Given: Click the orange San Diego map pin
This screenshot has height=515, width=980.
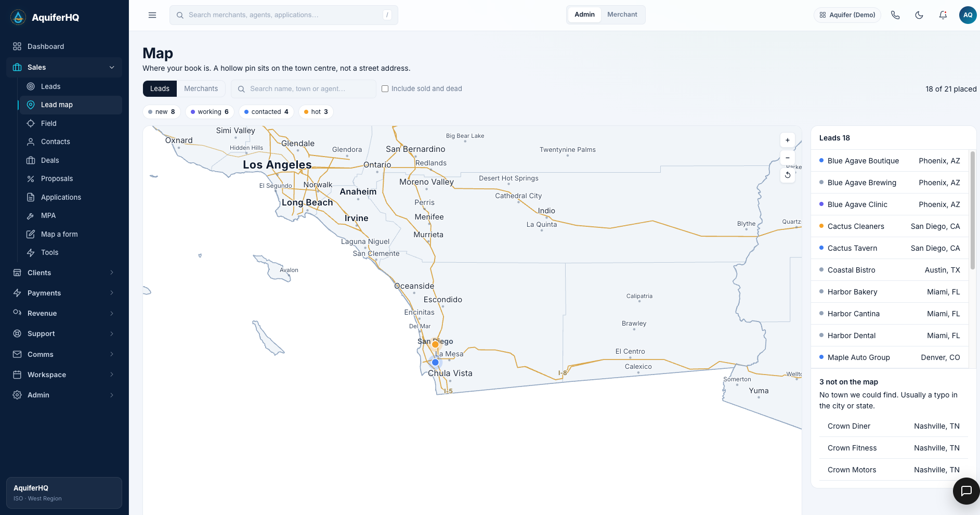Looking at the screenshot, I should [435, 344].
